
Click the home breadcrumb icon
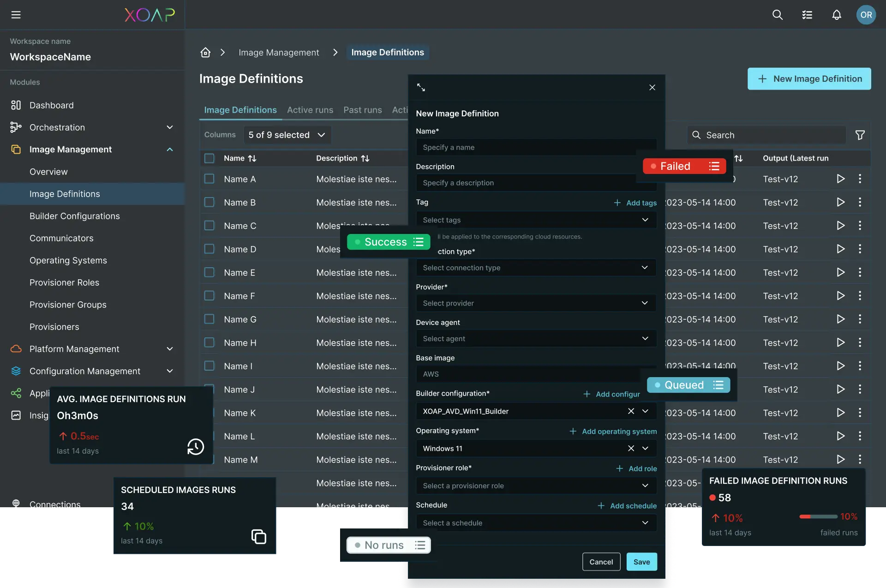(x=205, y=52)
